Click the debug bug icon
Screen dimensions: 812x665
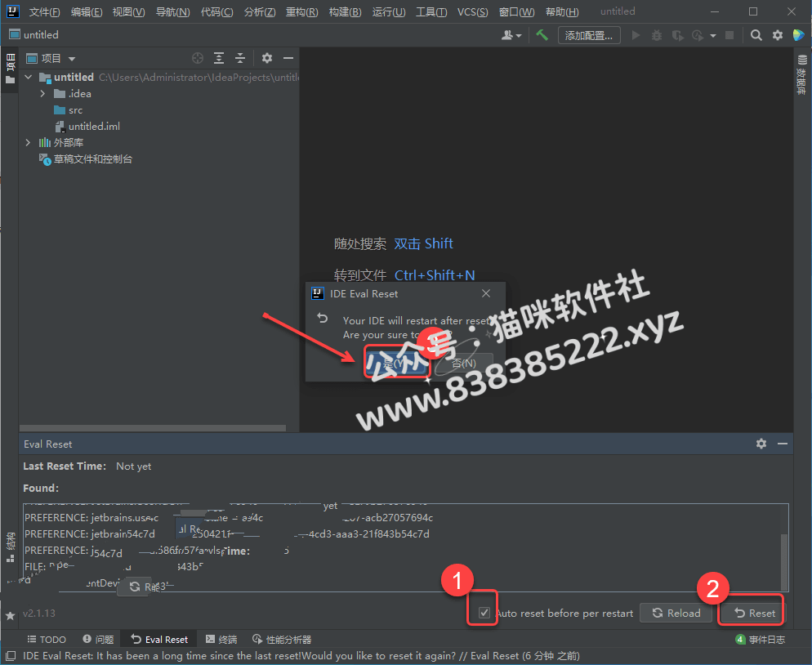coord(657,35)
